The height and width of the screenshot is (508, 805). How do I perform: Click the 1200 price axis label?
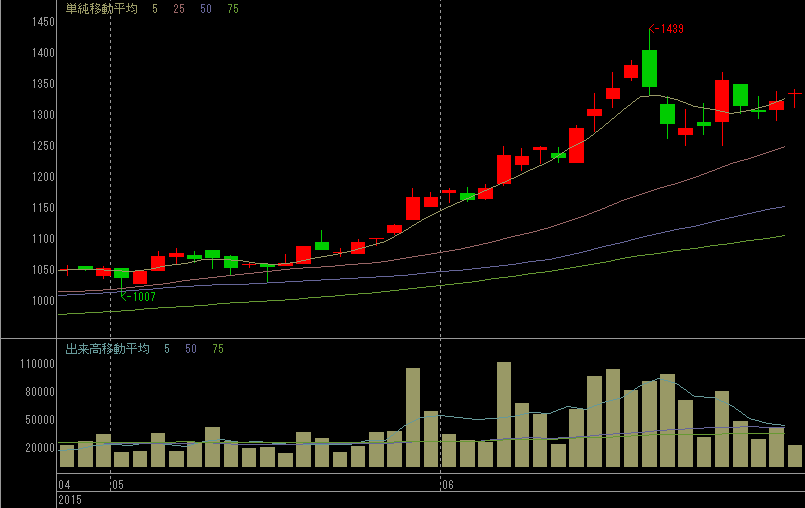tap(43, 177)
